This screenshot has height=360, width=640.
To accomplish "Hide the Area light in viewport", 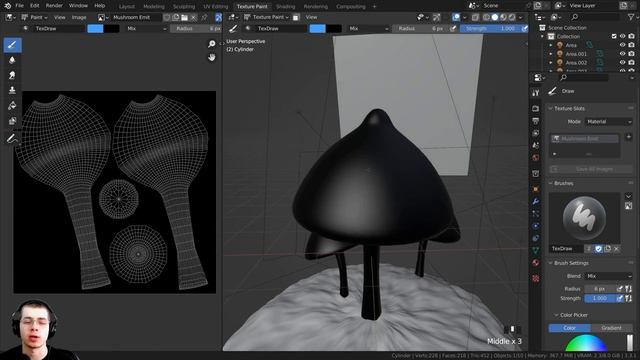I will (x=622, y=45).
